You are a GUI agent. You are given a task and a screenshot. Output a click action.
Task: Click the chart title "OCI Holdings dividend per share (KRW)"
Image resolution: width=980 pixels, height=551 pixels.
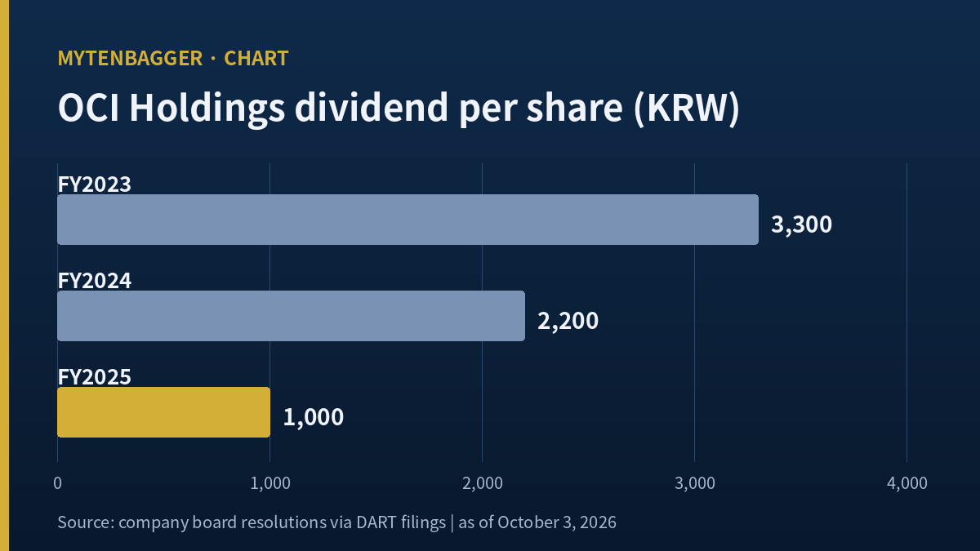(x=399, y=109)
